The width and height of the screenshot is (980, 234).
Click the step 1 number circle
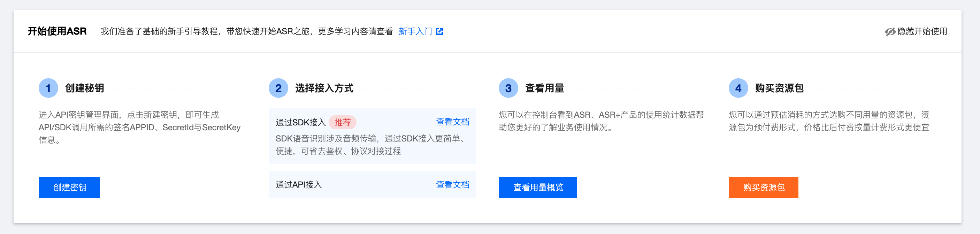(x=48, y=88)
